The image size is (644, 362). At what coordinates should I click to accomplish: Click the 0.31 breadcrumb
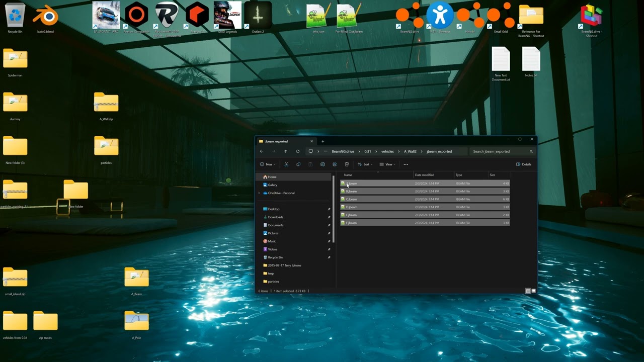tap(368, 151)
